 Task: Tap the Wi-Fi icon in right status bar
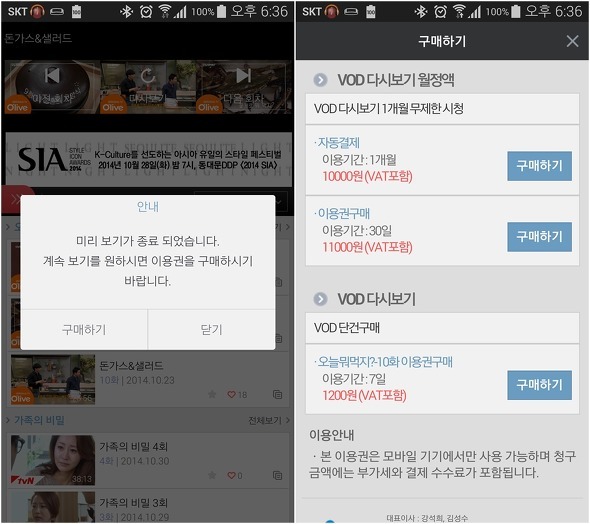[x=459, y=12]
